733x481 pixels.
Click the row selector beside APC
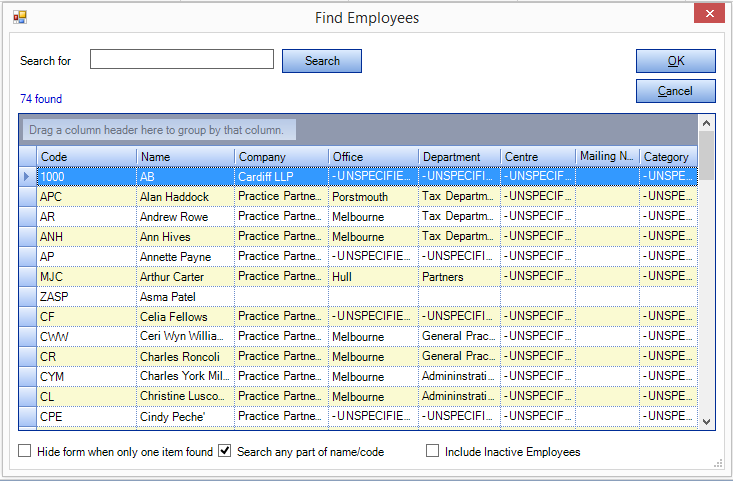pos(28,197)
